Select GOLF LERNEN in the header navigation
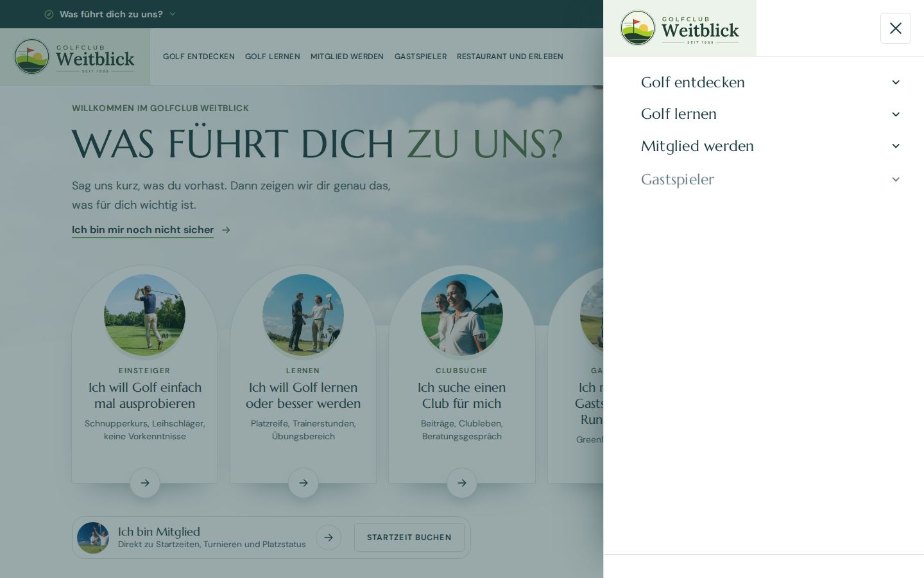The width and height of the screenshot is (924, 578). click(x=273, y=57)
